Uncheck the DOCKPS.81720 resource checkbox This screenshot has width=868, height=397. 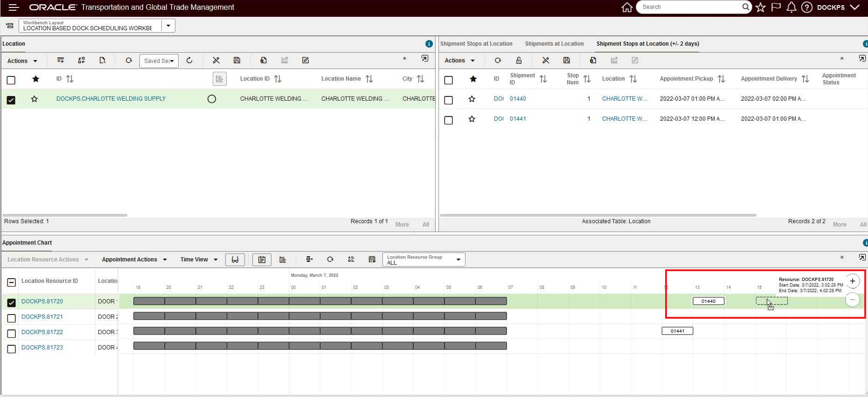[x=12, y=303]
